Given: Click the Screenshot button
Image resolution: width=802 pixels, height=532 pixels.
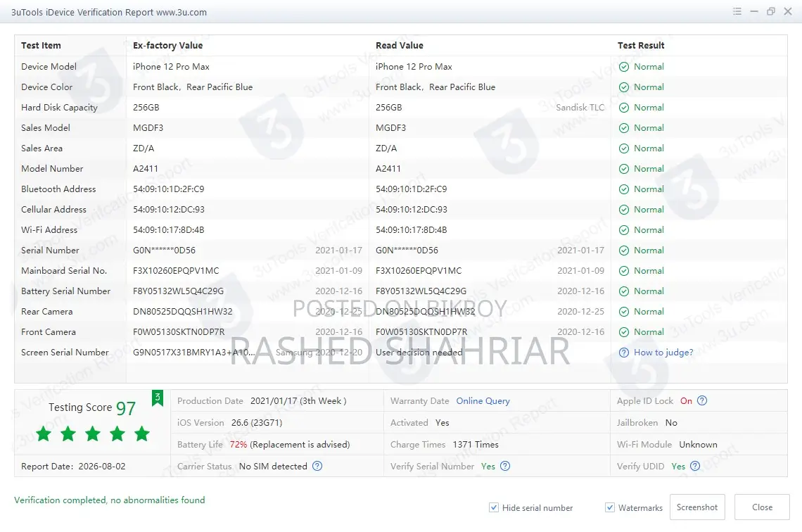Looking at the screenshot, I should [x=697, y=507].
